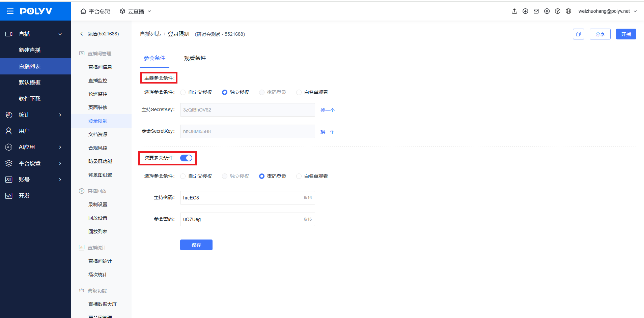
Task: Expand the 账号 submenu arrow
Action: click(60, 180)
